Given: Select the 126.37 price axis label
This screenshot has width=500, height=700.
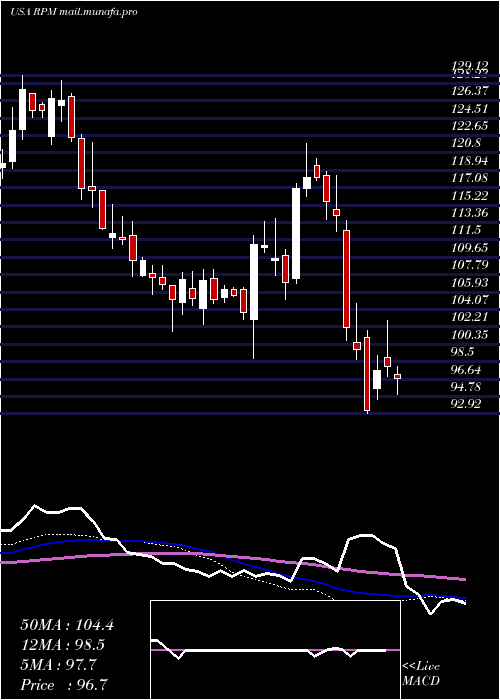Looking at the screenshot, I should point(469,91).
